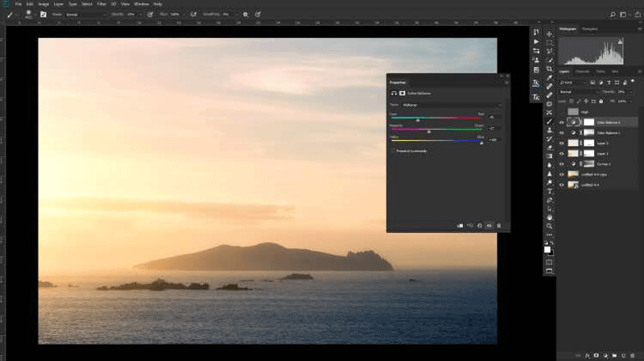Hide the Color Balance 1 layer
The image size is (644, 361).
561,133
